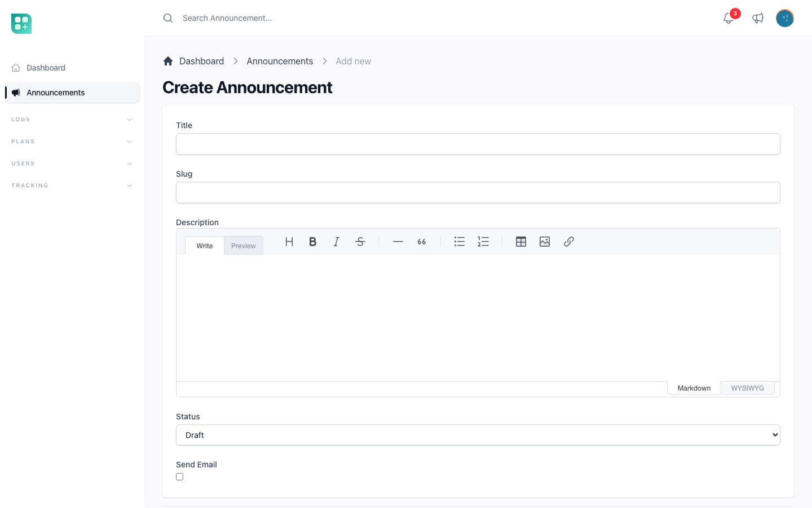This screenshot has height=508, width=812.
Task: Expand the Users sidebar section
Action: click(x=72, y=164)
